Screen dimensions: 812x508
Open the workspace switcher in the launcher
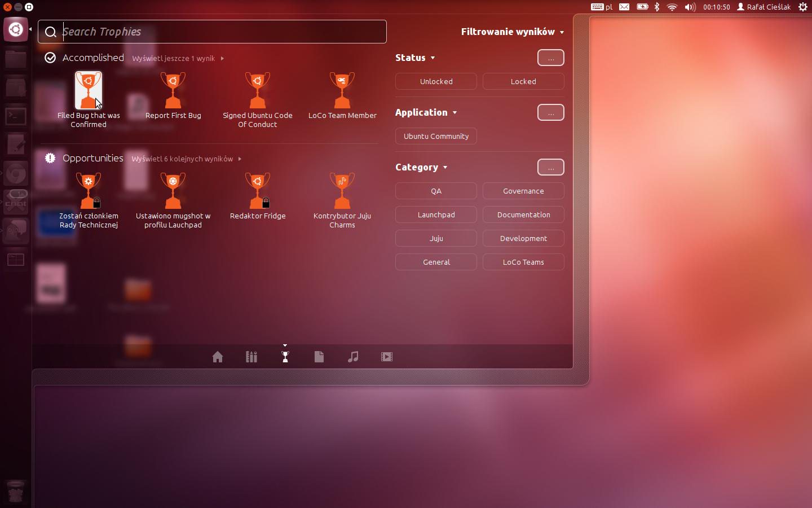tap(16, 260)
